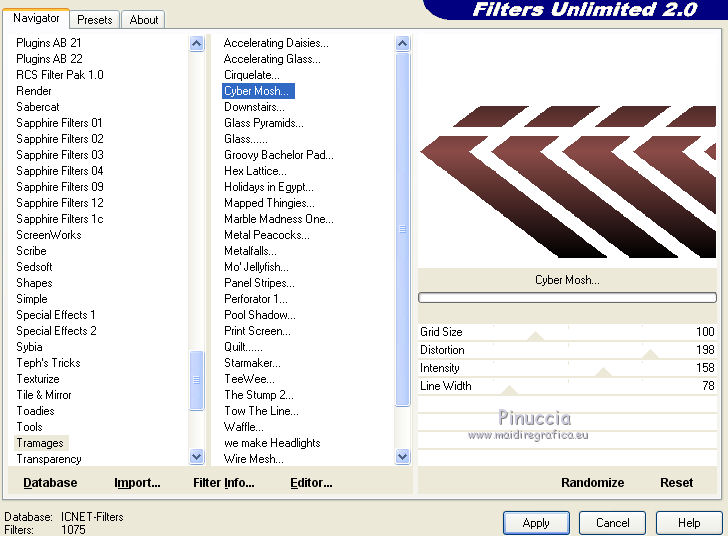Select the Navigator tab

click(36, 18)
